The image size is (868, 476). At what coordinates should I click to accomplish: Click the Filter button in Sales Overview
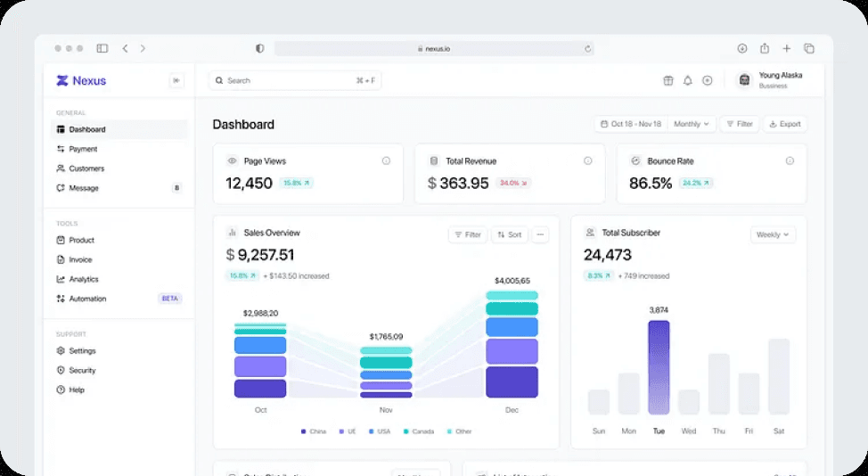468,234
